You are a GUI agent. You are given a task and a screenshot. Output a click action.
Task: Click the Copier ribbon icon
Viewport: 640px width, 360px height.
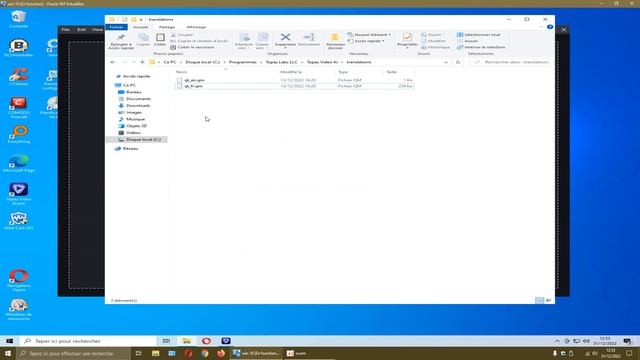coord(143,38)
